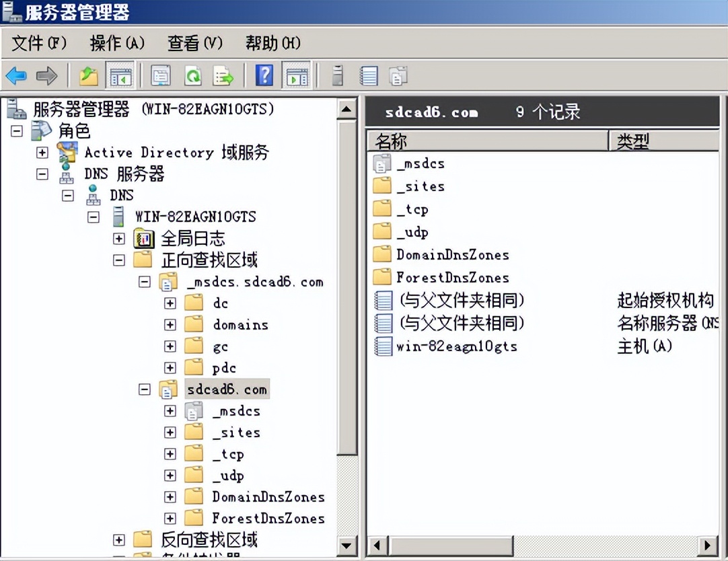Click the Forward arrow toolbar icon
728x561 pixels.
[x=46, y=75]
